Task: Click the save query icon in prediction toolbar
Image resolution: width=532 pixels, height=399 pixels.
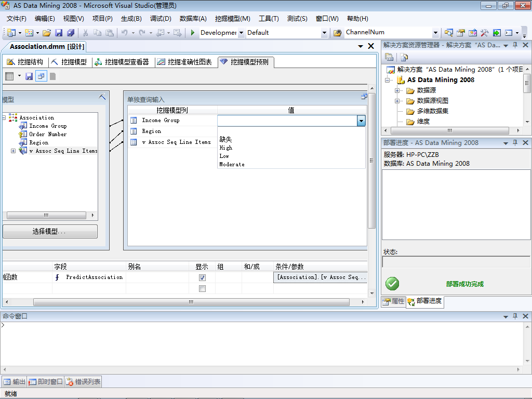Action: [x=29, y=76]
